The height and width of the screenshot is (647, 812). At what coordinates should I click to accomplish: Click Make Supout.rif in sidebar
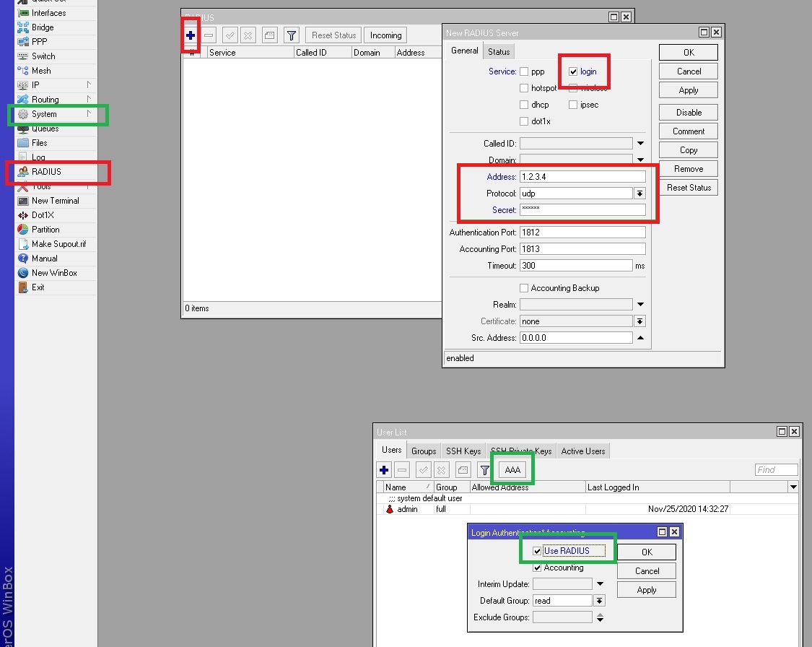point(56,244)
